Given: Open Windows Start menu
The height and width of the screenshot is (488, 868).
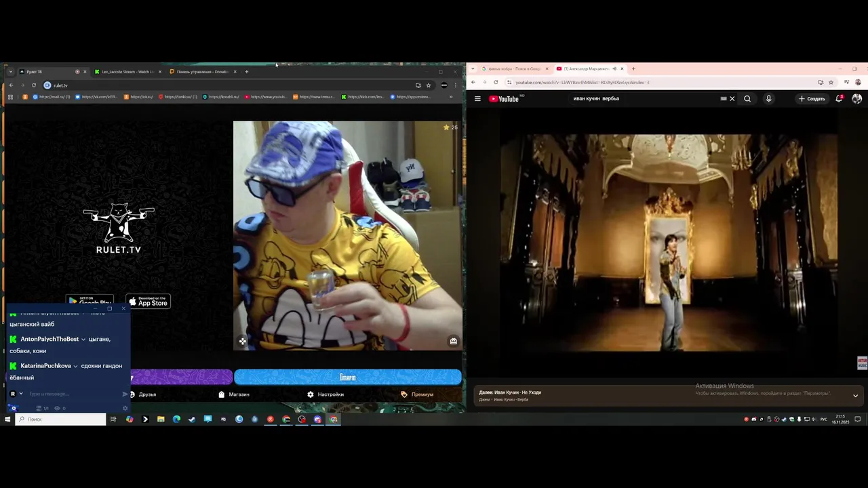Looking at the screenshot, I should tap(7, 419).
